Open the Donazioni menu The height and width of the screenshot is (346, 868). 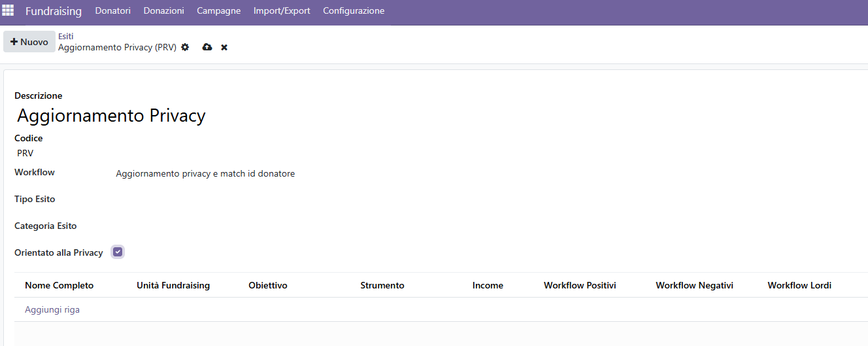click(163, 11)
